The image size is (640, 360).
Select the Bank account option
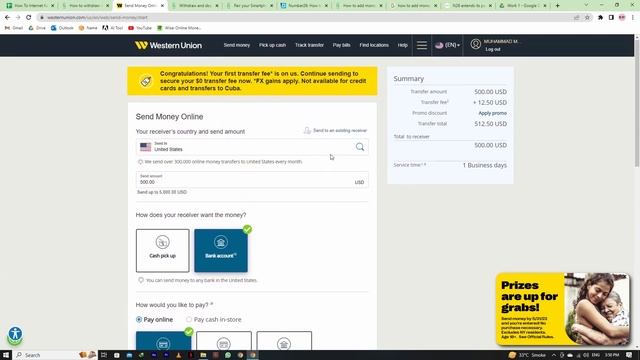221,251
